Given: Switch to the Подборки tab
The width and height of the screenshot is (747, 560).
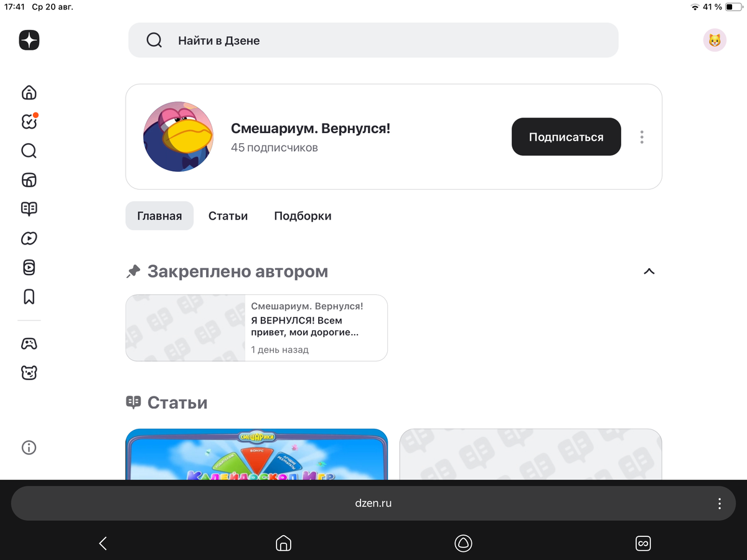Looking at the screenshot, I should 303,216.
